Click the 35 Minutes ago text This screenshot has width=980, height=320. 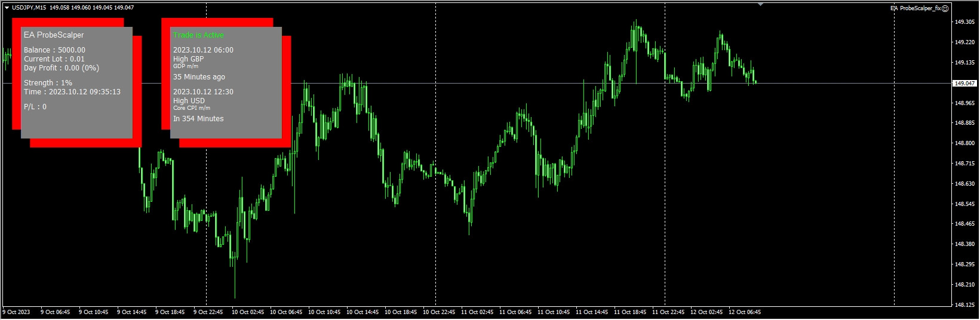coord(199,77)
